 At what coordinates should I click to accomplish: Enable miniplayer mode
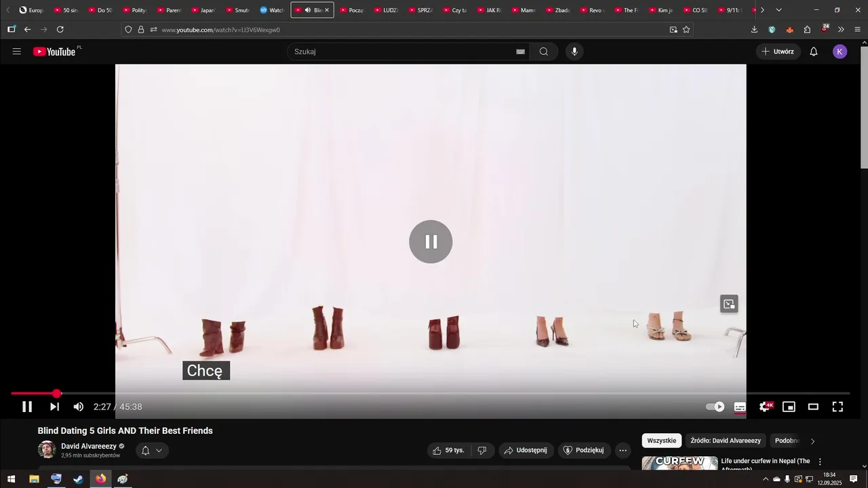(x=789, y=407)
